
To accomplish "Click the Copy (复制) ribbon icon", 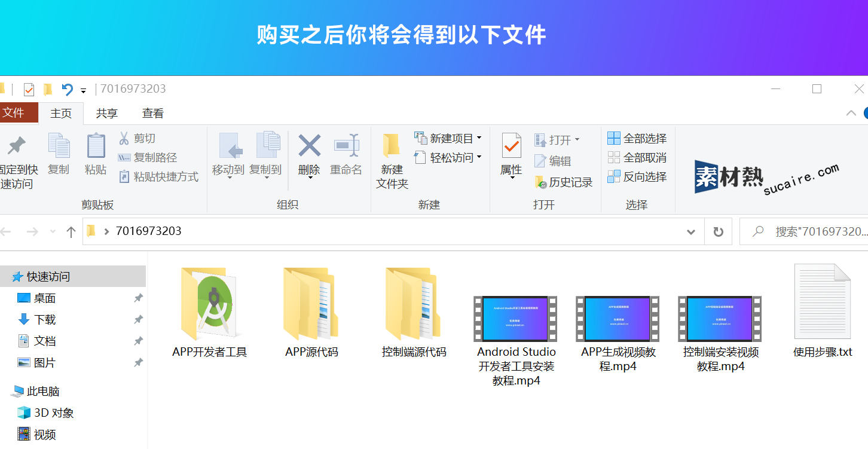I will [59, 145].
